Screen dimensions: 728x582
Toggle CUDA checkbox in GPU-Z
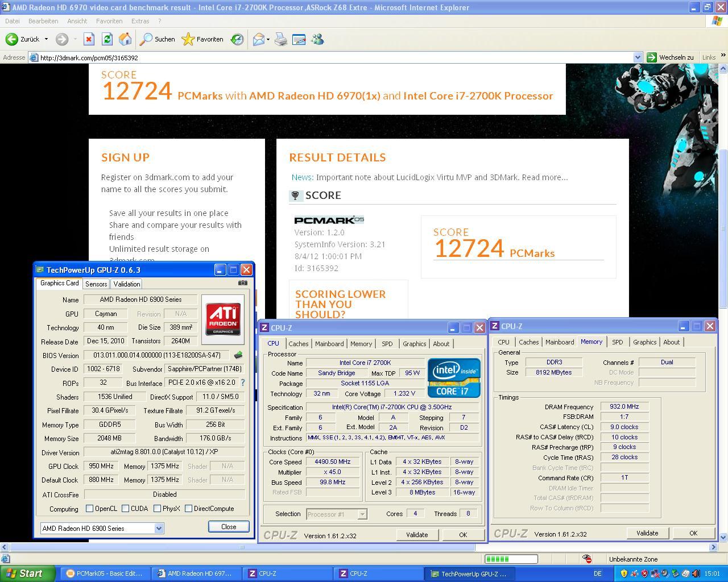click(x=125, y=509)
